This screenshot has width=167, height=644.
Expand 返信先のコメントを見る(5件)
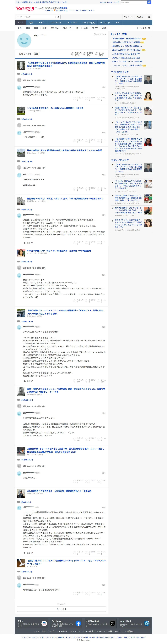click(x=34, y=126)
